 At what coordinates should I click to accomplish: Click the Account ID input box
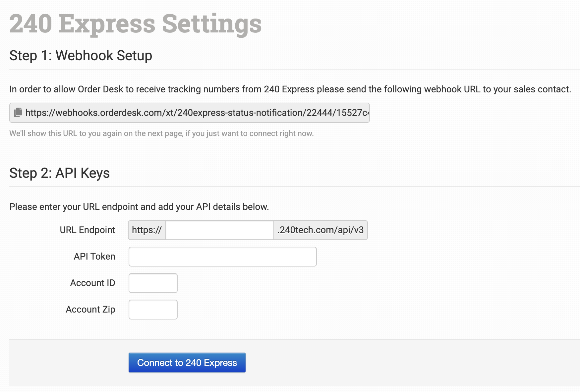153,283
